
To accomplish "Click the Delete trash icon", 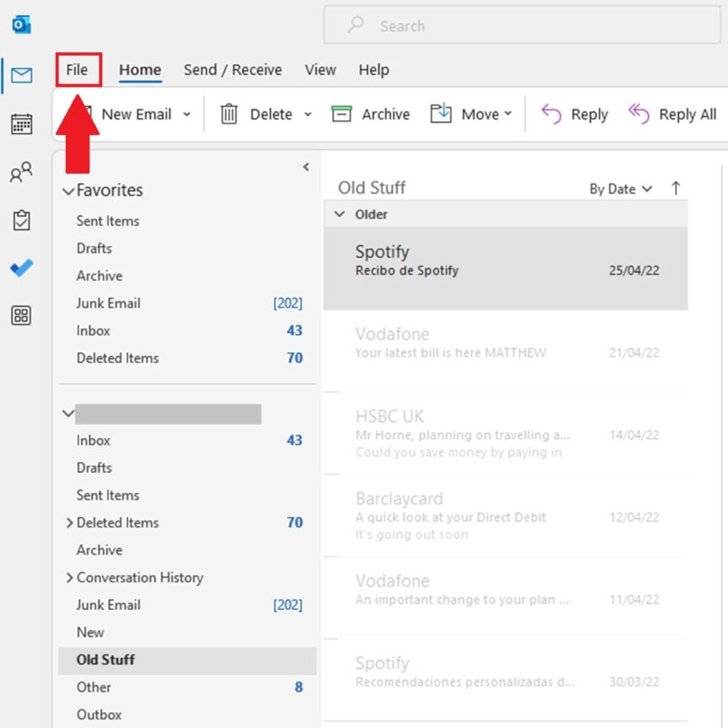I will point(228,114).
